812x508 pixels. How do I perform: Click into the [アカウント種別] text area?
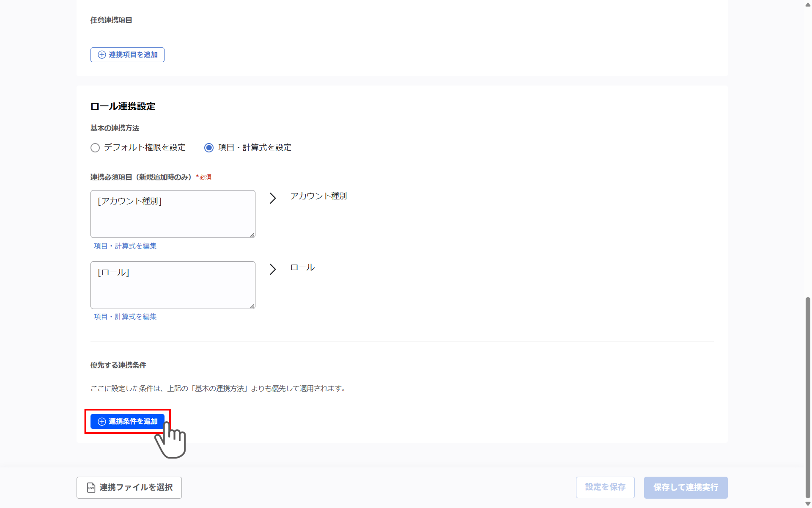click(x=173, y=214)
